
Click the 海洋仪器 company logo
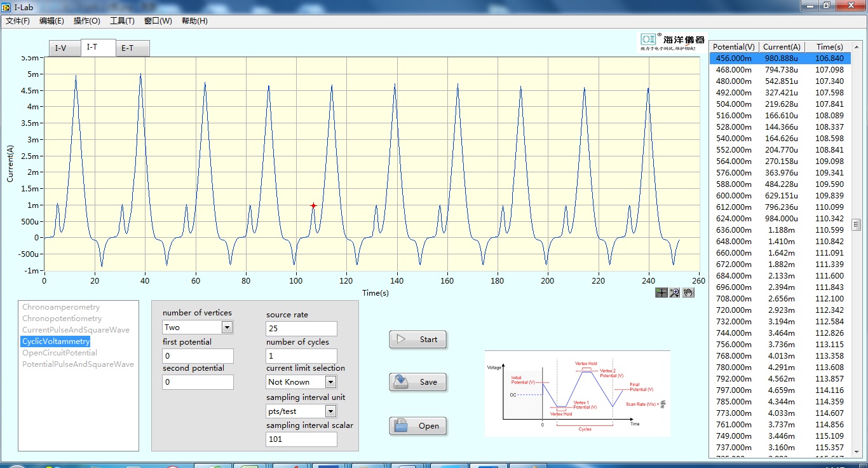coord(672,41)
